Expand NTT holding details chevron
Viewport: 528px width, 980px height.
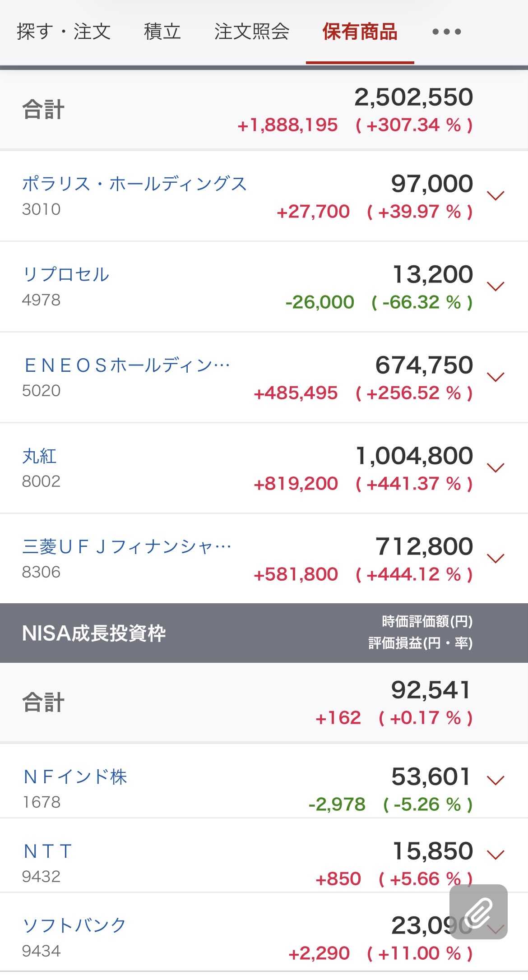click(496, 855)
